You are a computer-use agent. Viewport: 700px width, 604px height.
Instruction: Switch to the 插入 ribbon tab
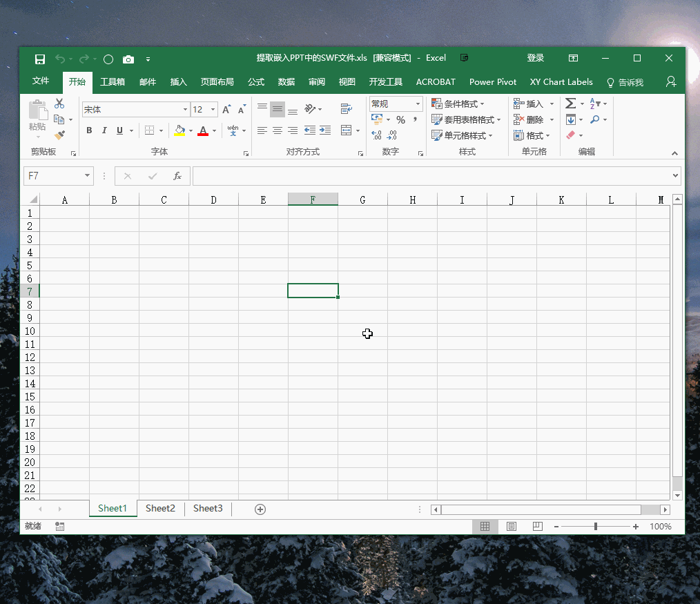[x=178, y=81]
